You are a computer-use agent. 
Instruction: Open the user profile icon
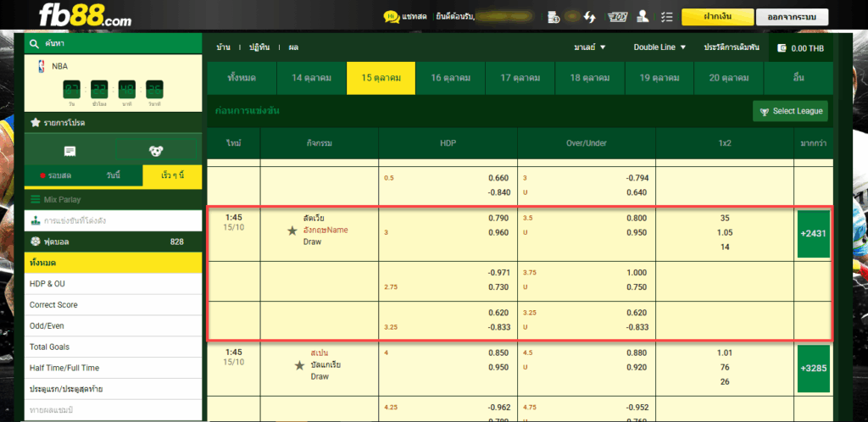pos(643,17)
